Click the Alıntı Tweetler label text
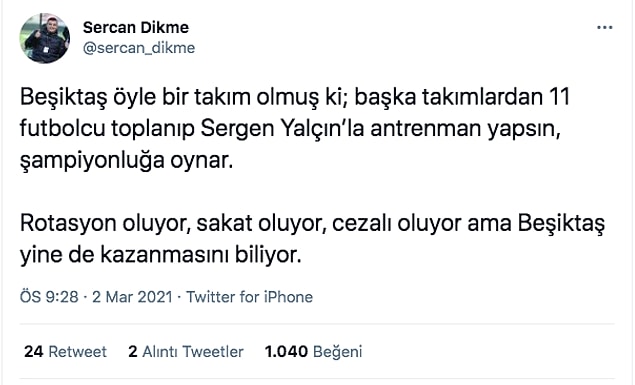Image resolution: width=635 pixels, height=385 pixels. click(x=193, y=351)
